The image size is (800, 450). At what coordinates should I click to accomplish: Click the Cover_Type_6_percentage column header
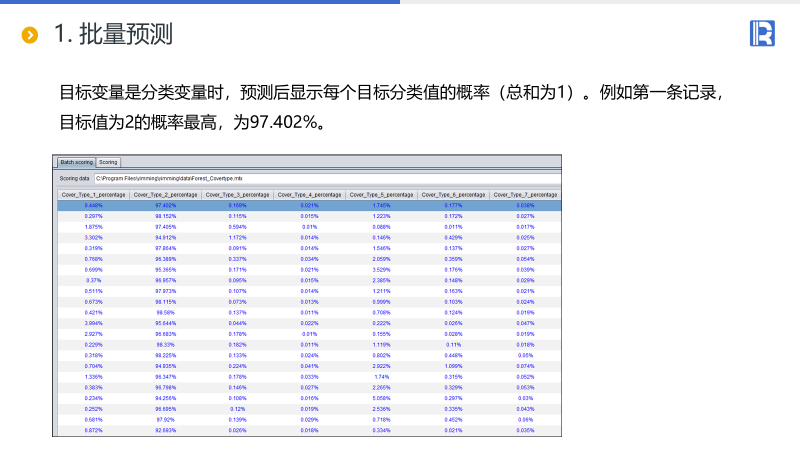point(453,194)
